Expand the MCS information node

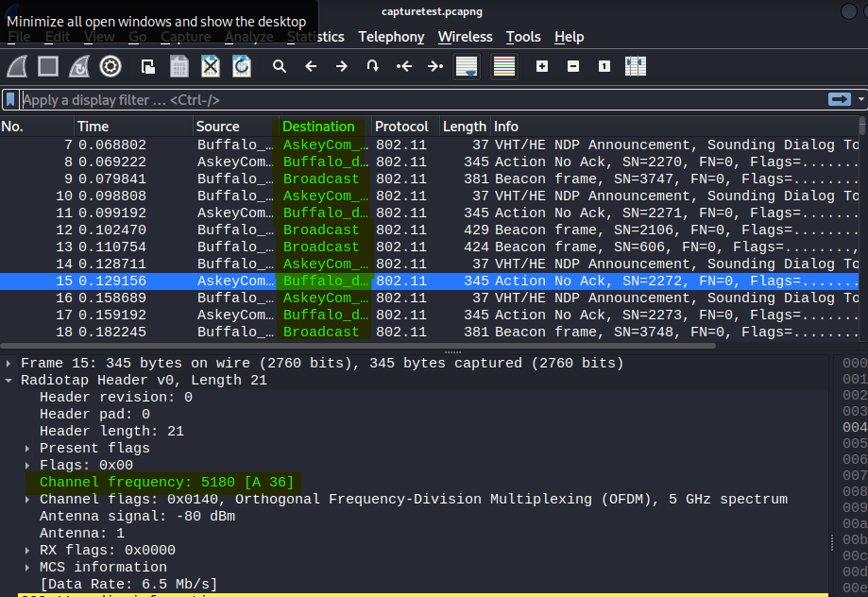[27, 568]
